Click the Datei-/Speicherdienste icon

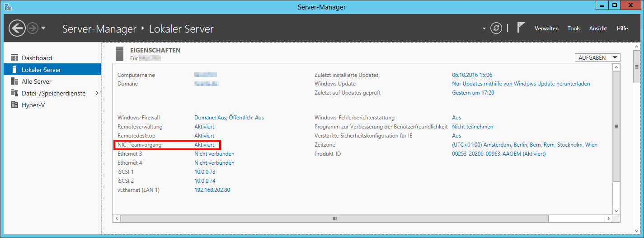(14, 93)
